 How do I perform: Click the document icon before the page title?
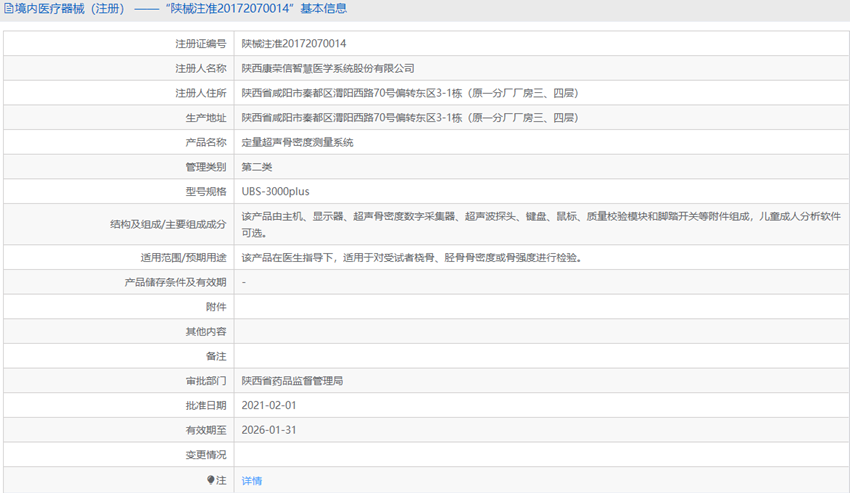tap(9, 9)
